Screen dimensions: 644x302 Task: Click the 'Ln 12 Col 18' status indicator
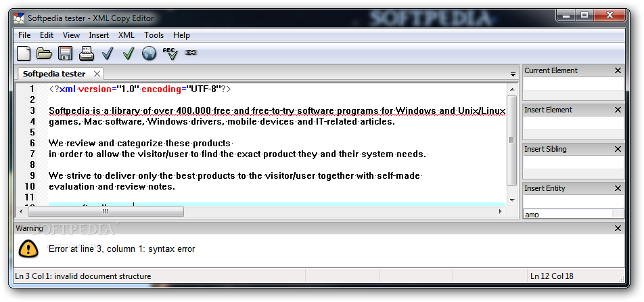pos(551,276)
